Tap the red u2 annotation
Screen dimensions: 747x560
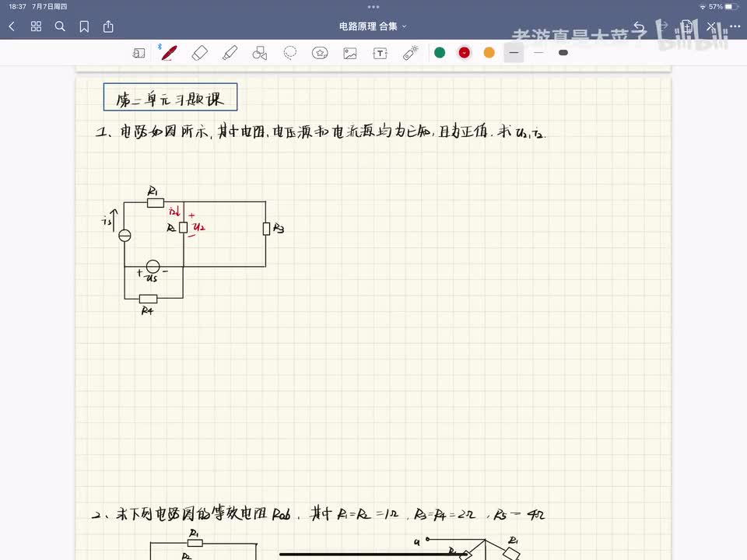pos(199,227)
